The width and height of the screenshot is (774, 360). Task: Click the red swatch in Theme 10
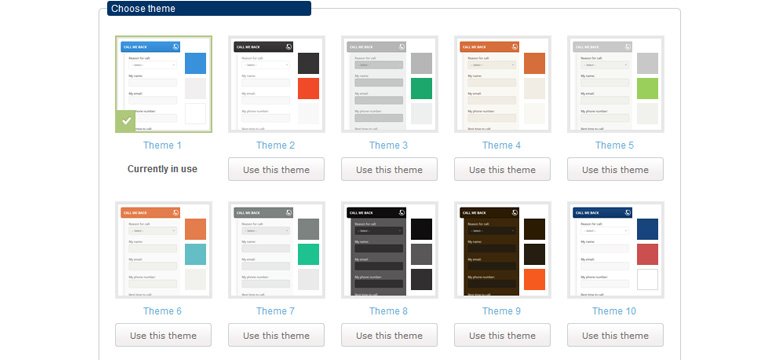[x=648, y=254]
